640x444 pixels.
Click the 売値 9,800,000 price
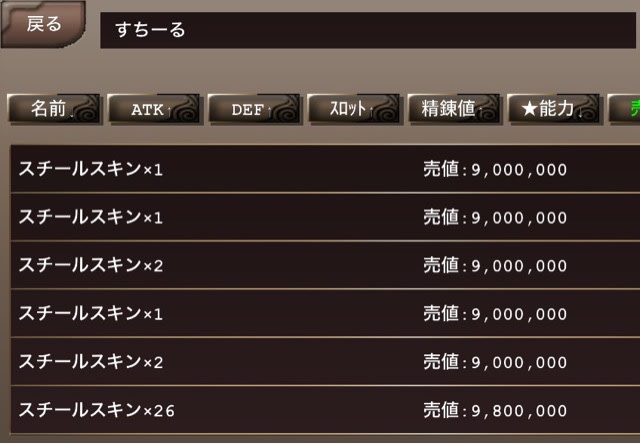(x=495, y=410)
